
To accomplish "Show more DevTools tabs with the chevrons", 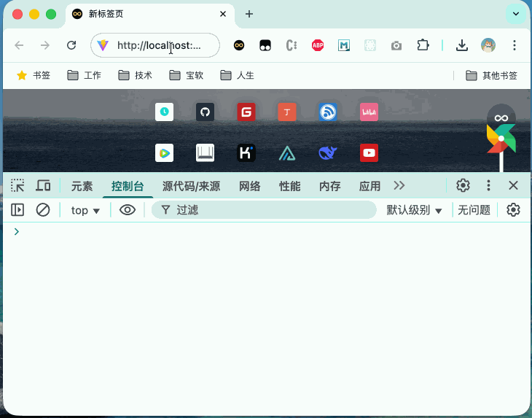I will coord(399,185).
